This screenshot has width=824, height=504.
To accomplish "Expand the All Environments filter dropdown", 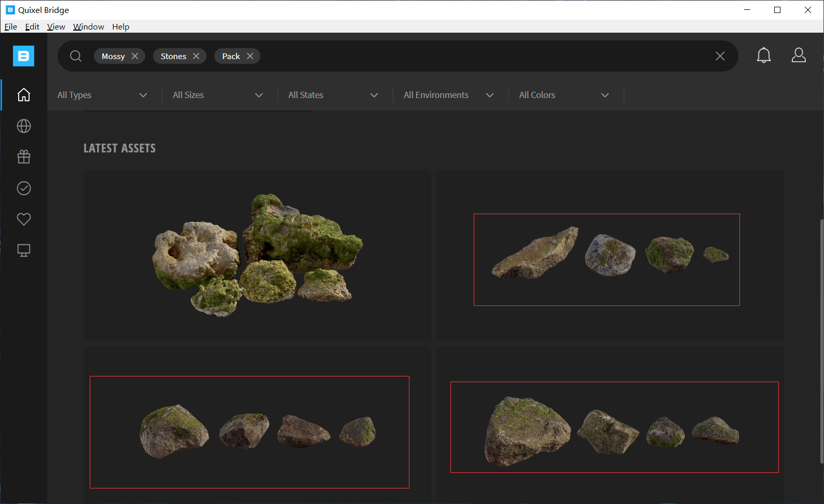I will pos(449,95).
